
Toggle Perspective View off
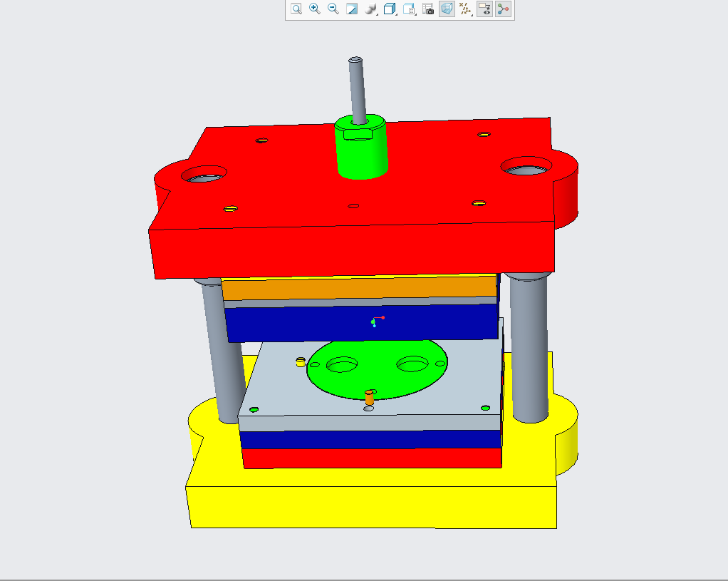[x=447, y=9]
